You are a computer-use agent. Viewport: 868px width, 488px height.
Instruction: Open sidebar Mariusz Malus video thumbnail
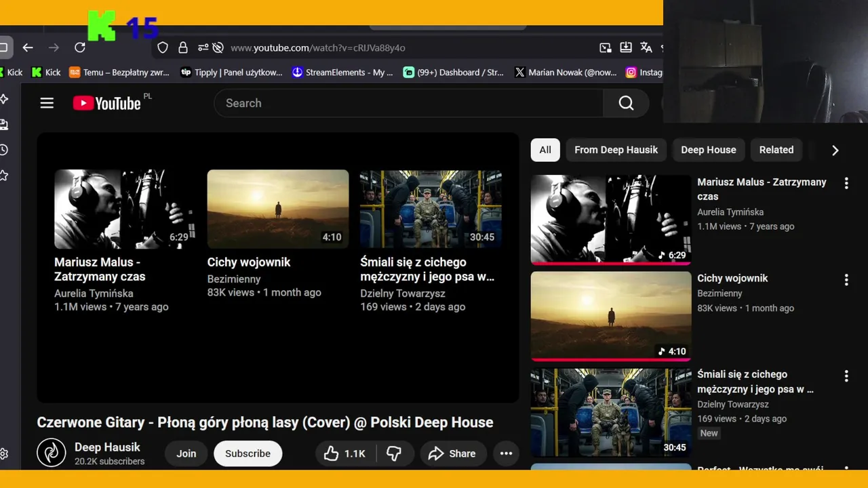611,220
